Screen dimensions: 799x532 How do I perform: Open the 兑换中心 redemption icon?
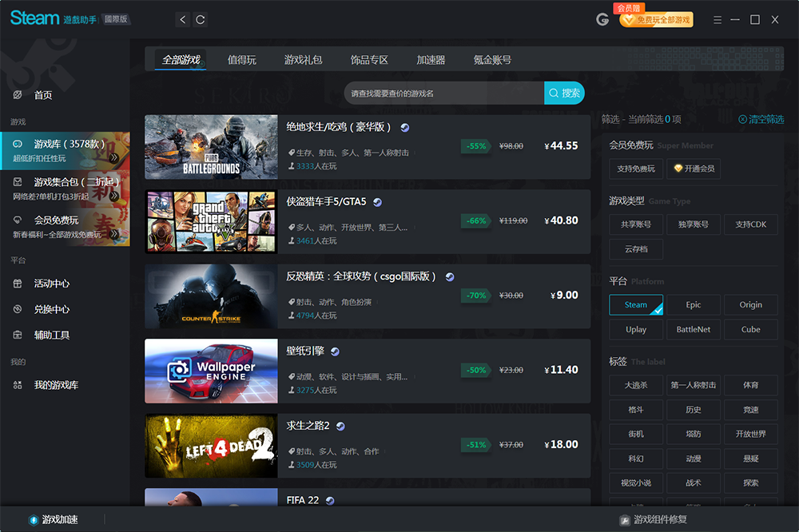pos(18,308)
